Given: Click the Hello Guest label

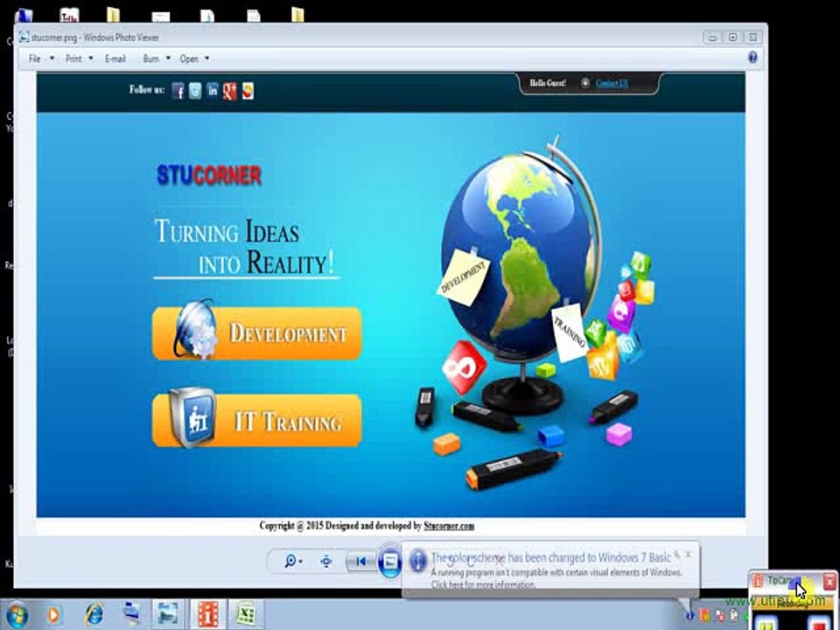Looking at the screenshot, I should (548, 83).
